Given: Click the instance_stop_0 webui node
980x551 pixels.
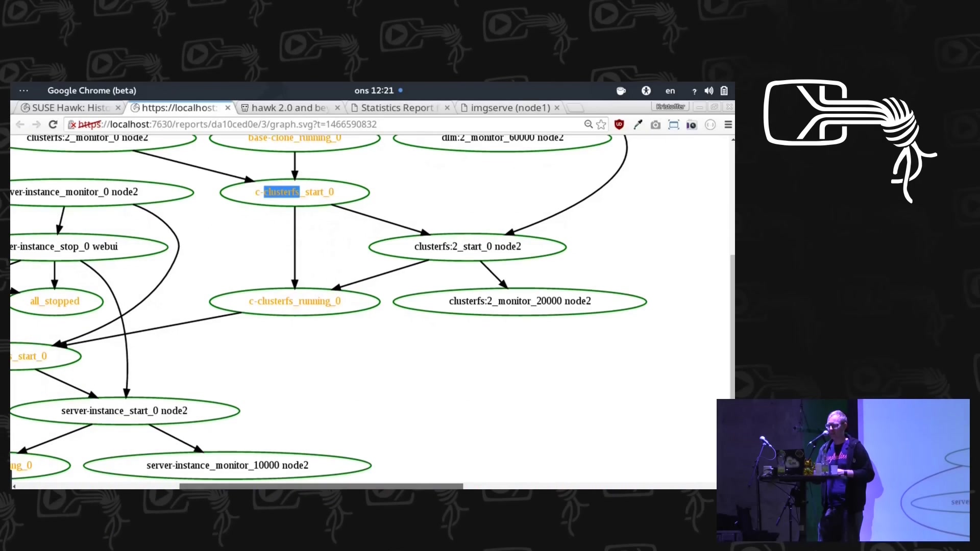Looking at the screenshot, I should (89, 247).
